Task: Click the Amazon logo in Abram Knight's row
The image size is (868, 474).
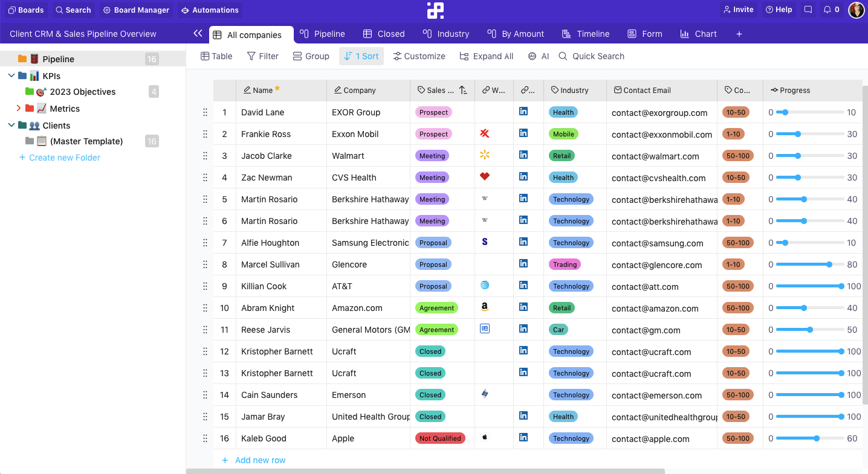Action: pos(484,307)
